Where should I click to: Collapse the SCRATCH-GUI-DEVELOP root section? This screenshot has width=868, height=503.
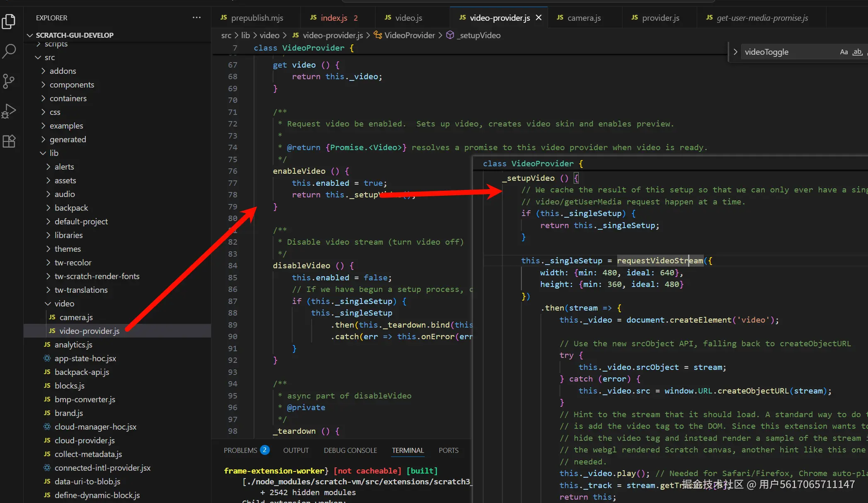click(74, 35)
